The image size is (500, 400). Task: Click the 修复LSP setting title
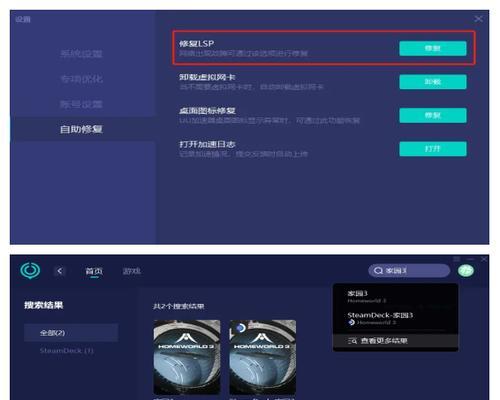click(197, 44)
